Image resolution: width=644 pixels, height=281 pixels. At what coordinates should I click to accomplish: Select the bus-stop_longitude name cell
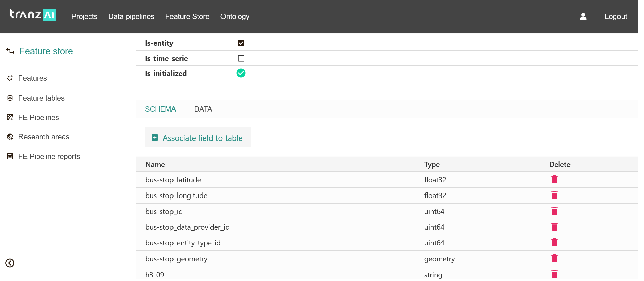(176, 195)
